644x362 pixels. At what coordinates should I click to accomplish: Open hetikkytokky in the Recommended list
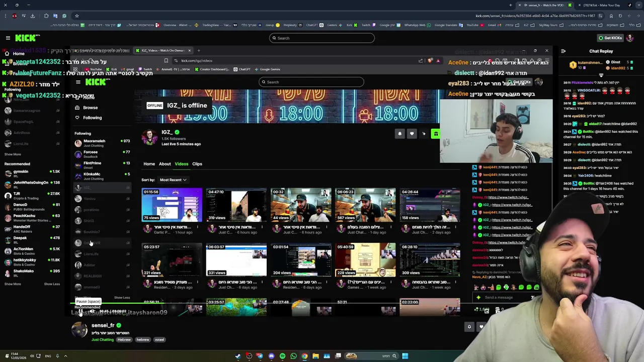(32, 262)
